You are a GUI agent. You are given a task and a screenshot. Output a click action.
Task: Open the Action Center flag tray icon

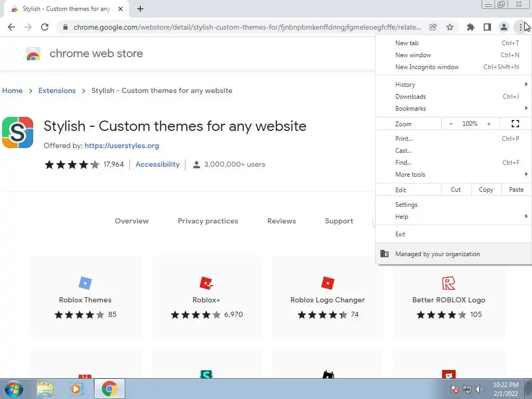(455, 389)
